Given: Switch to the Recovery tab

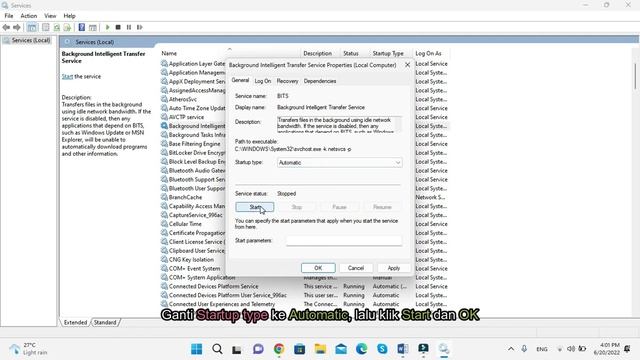Looking at the screenshot, I should click(x=287, y=81).
